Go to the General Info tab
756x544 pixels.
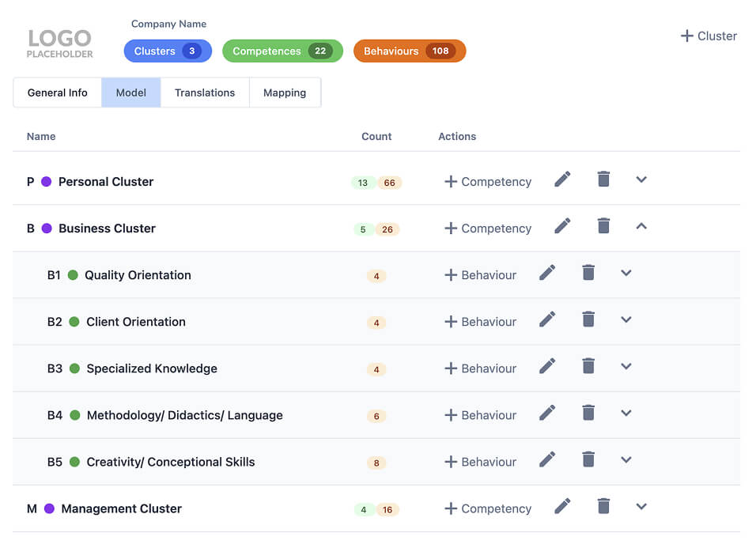pyautogui.click(x=58, y=93)
